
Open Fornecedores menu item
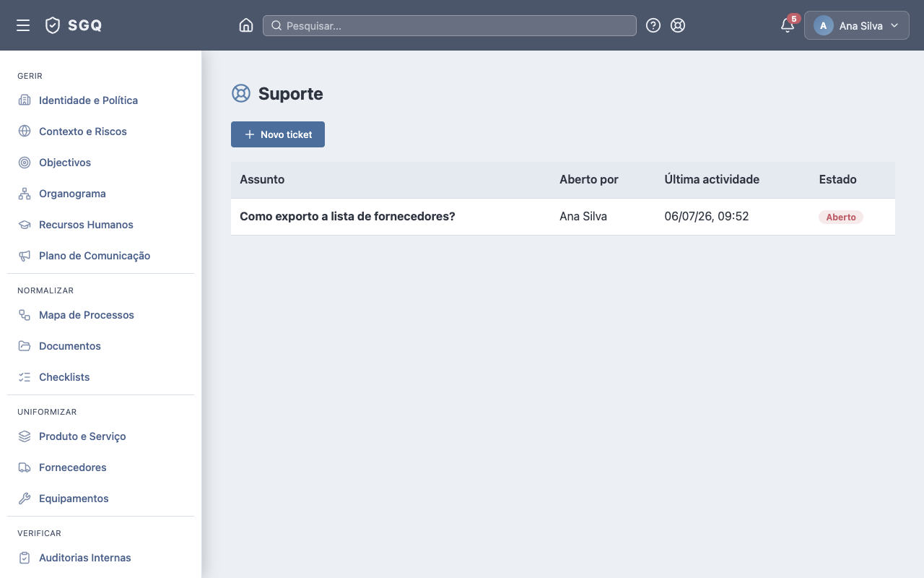(101, 467)
